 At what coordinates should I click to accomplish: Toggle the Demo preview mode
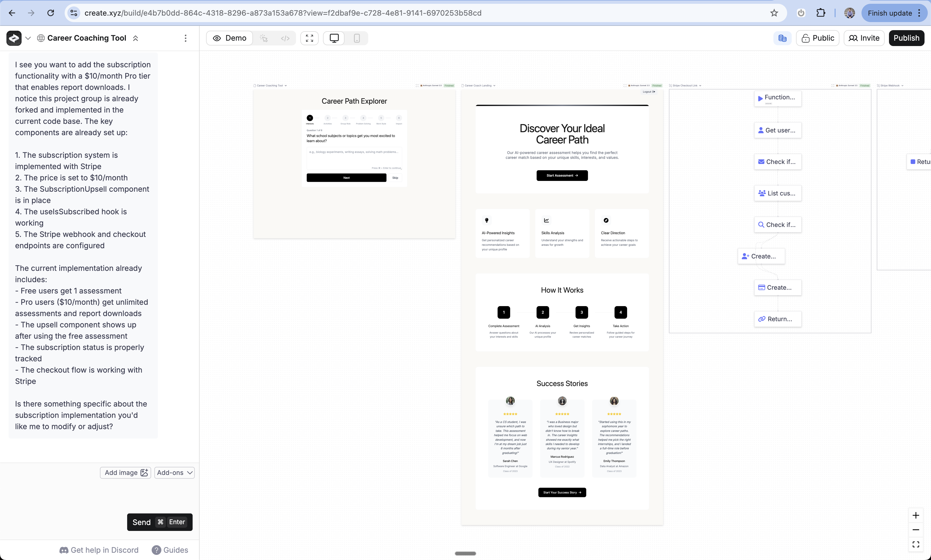[x=230, y=38]
